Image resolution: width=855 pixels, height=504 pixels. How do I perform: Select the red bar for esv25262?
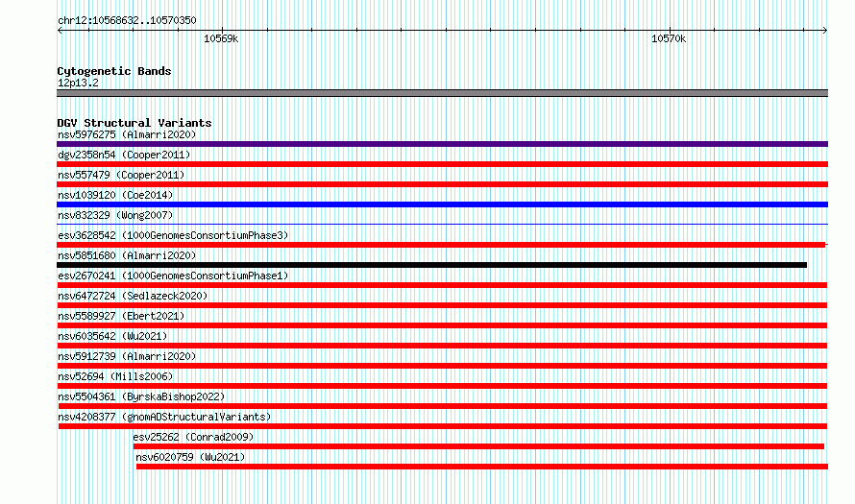[478, 446]
